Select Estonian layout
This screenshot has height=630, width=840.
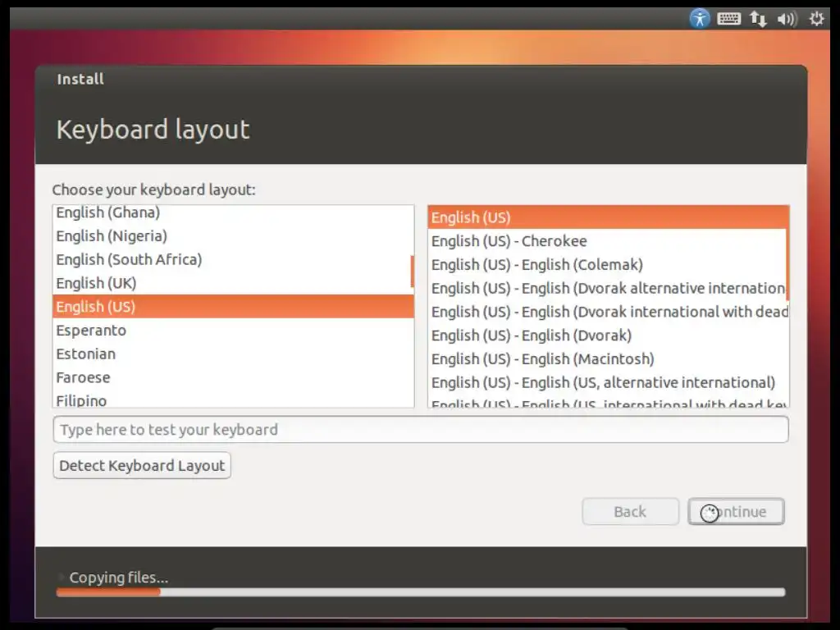click(x=233, y=354)
